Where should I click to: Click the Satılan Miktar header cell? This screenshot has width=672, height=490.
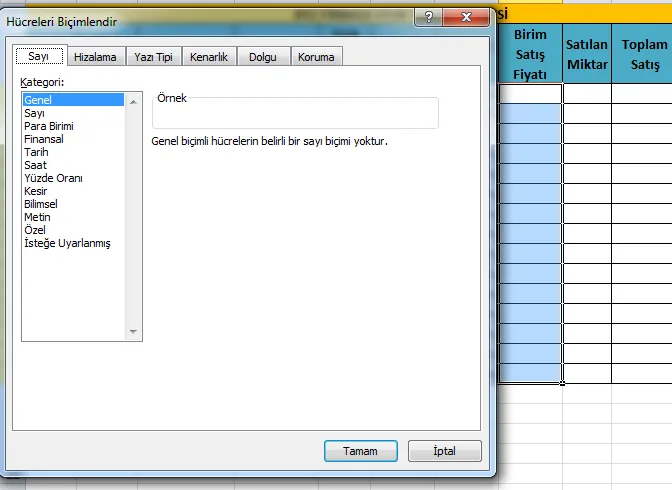coord(587,54)
